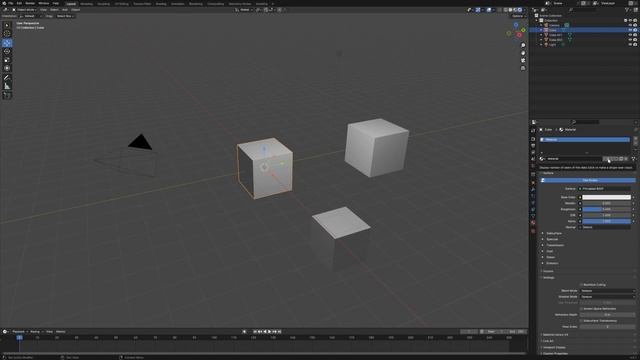Toggle Collection visibility eye in outliner
The image size is (640, 360).
click(630, 20)
